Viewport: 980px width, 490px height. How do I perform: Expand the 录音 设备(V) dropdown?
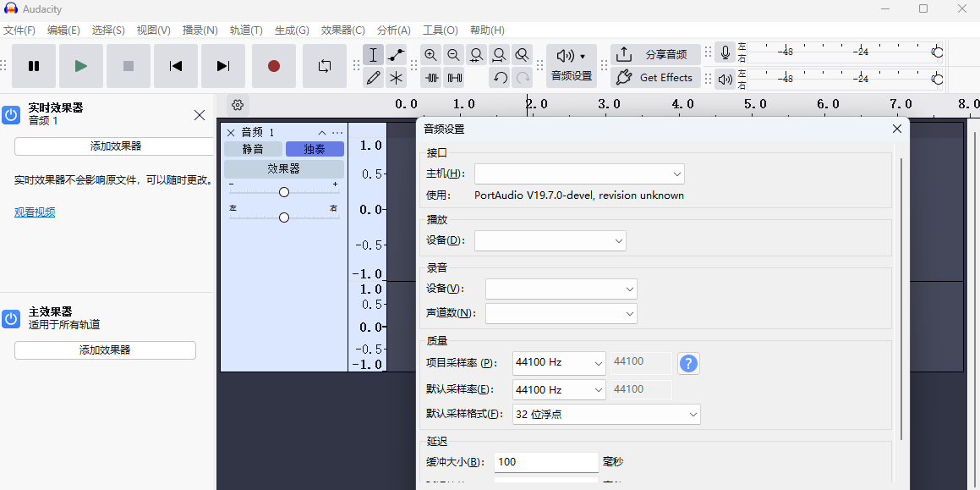click(561, 289)
